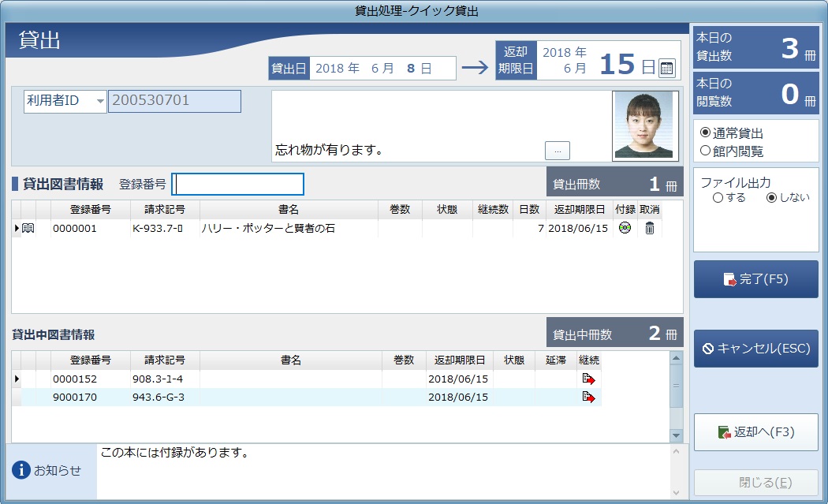Click call number 908.3-1-4
Viewport: 828px width, 504px height.
tap(158, 379)
